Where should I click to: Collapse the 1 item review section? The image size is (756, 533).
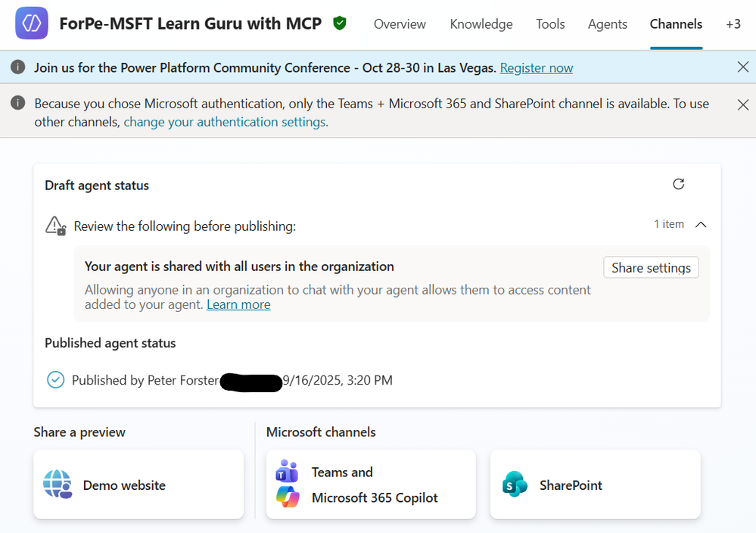click(701, 224)
